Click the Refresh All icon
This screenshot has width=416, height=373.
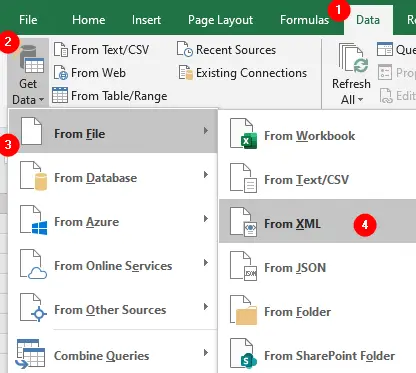click(x=353, y=58)
